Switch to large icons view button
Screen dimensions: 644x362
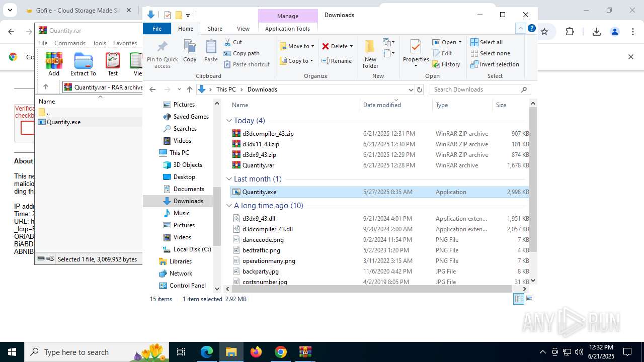coord(529,299)
